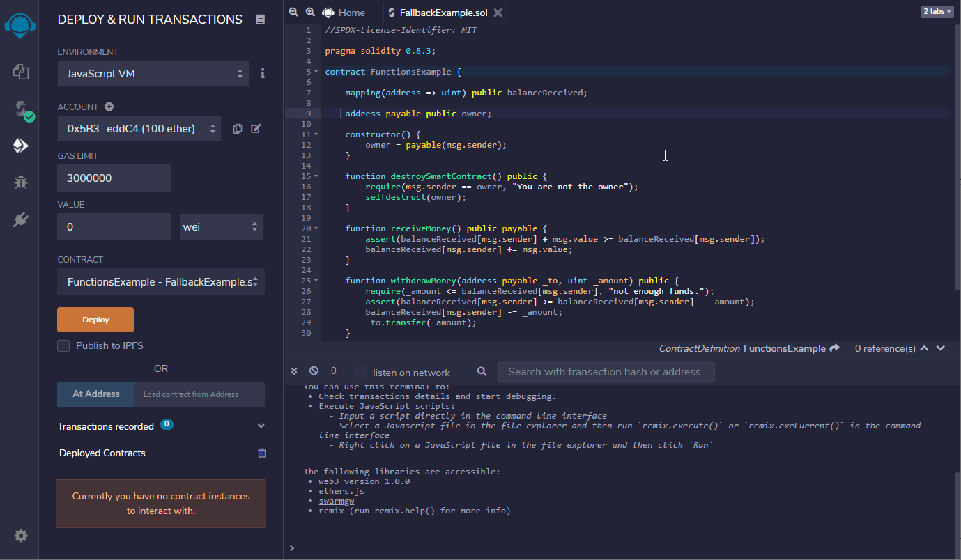Open the wei unit dropdown
The height and width of the screenshot is (560, 961).
pyautogui.click(x=222, y=226)
